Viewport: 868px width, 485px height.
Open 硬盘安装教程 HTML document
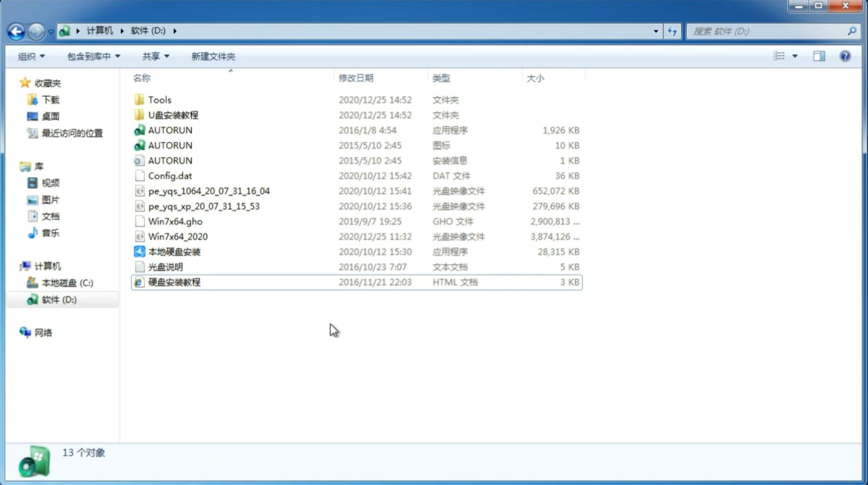point(174,282)
